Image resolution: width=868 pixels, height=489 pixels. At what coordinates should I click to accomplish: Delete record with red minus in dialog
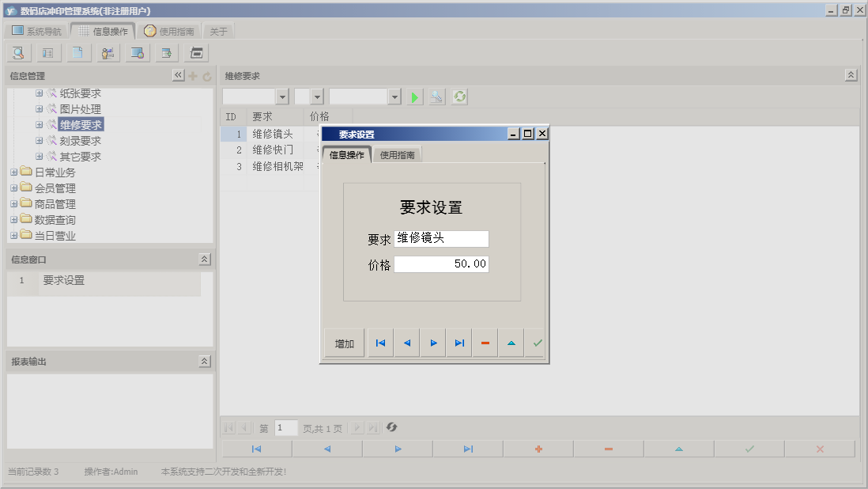click(x=485, y=343)
